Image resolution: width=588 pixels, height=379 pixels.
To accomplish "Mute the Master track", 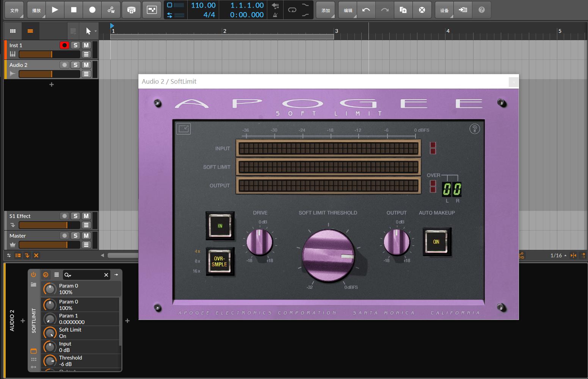I will click(x=86, y=236).
